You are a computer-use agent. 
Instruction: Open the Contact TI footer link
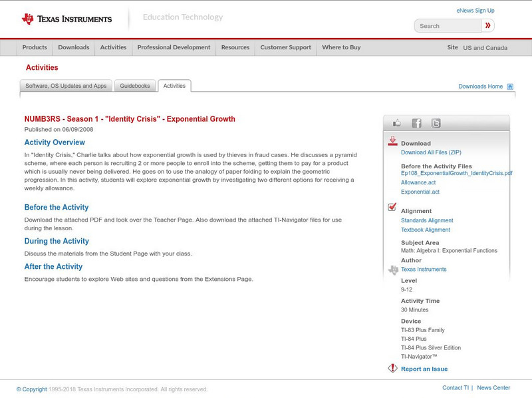click(x=456, y=388)
